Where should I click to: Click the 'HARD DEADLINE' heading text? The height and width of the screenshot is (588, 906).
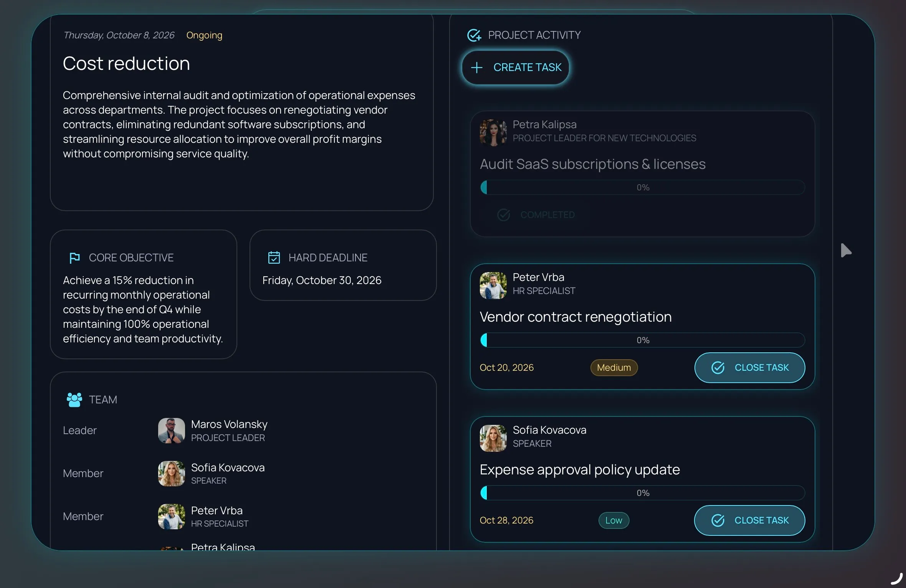coord(328,258)
